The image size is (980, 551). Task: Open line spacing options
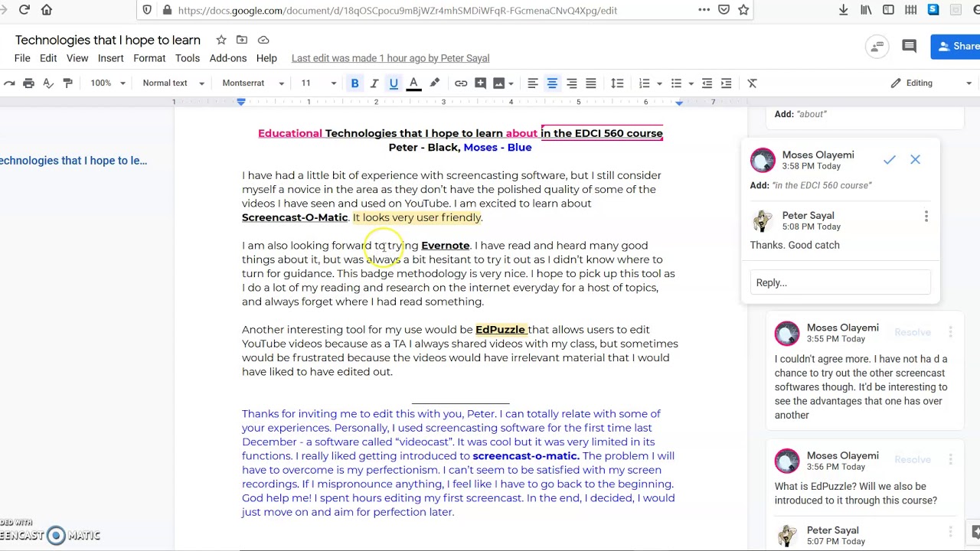pos(617,83)
